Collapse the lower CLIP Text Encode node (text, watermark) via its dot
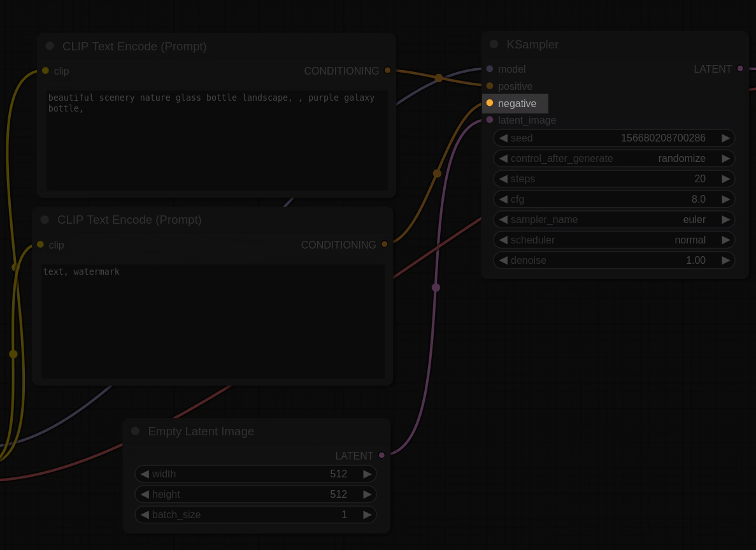The height and width of the screenshot is (550, 756). (45, 219)
